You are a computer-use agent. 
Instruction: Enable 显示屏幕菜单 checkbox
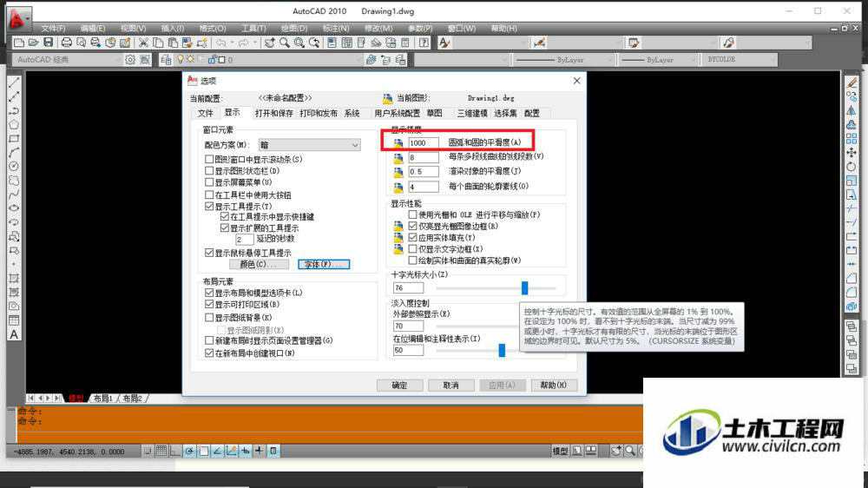tap(209, 182)
